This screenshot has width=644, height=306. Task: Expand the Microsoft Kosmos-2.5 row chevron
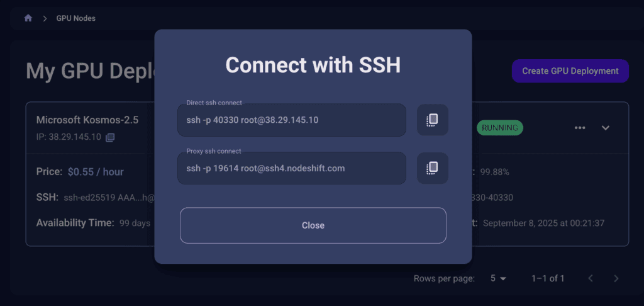[x=606, y=127]
